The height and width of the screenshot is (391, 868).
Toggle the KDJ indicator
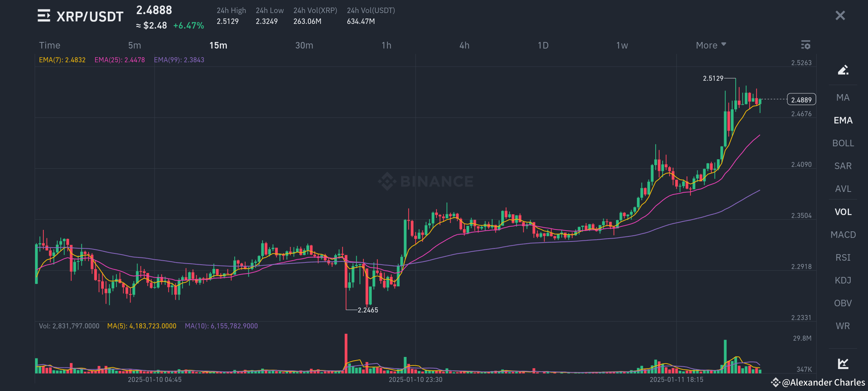coord(843,280)
